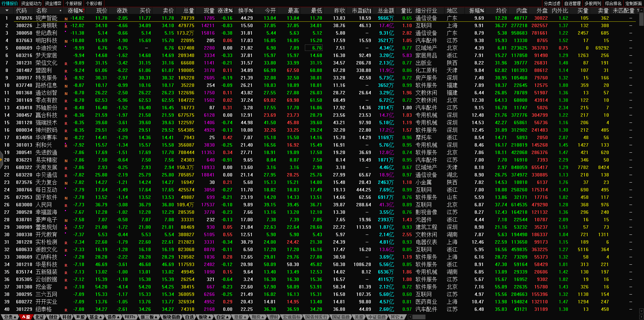Image resolution: width=644 pixels, height=320 pixels.
Task: Click the question mark help icon
Action: tap(638, 11)
